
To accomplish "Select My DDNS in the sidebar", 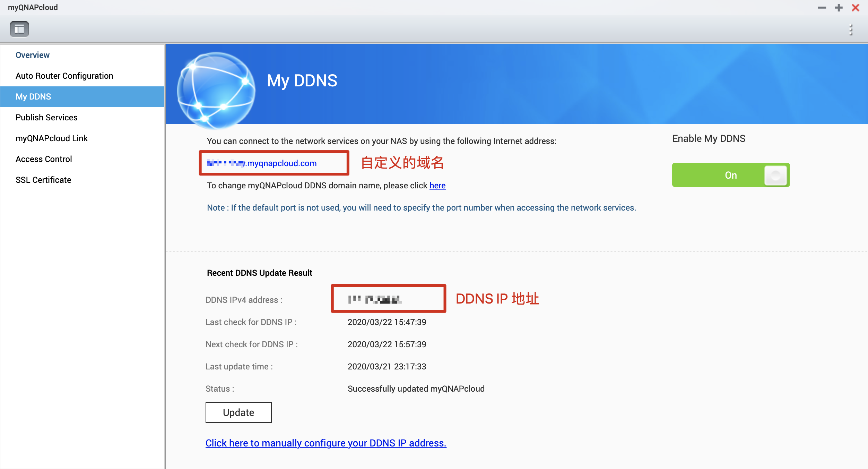I will [33, 97].
